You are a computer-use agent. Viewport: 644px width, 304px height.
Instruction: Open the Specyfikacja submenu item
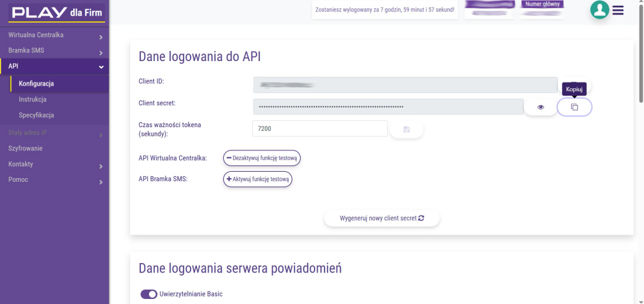click(36, 115)
